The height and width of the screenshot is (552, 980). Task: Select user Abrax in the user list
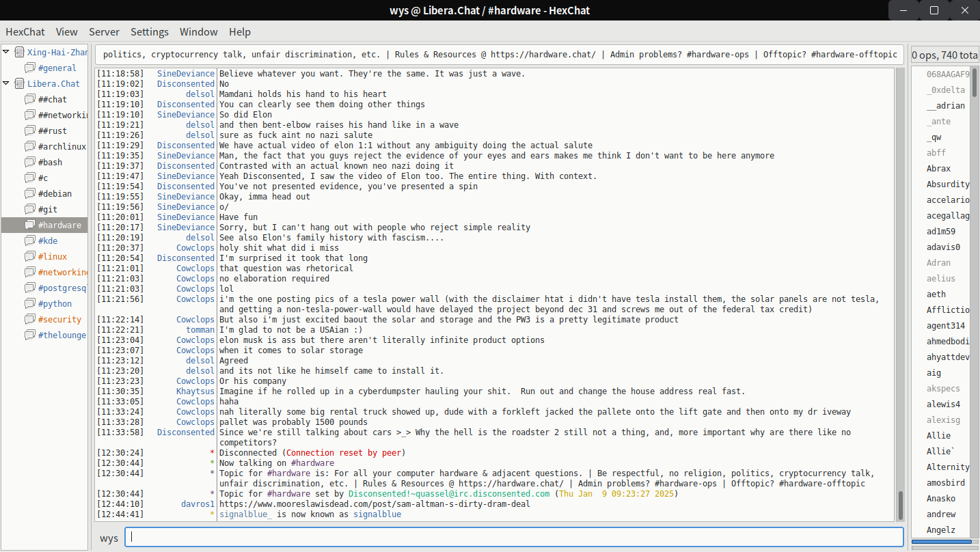point(938,168)
